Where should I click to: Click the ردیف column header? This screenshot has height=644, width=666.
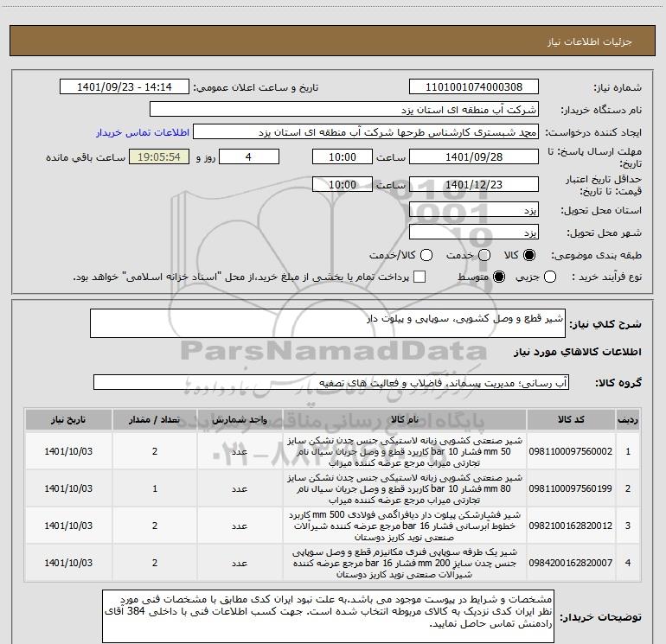(x=628, y=419)
